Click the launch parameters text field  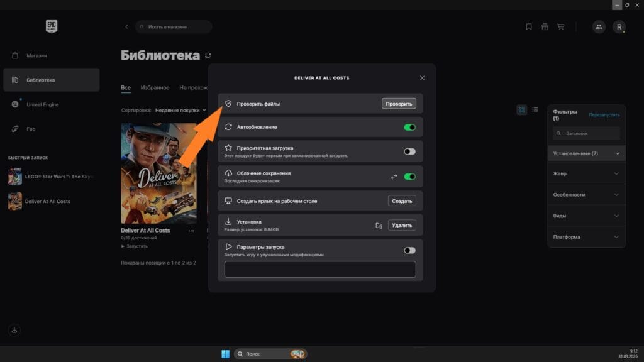(320, 269)
